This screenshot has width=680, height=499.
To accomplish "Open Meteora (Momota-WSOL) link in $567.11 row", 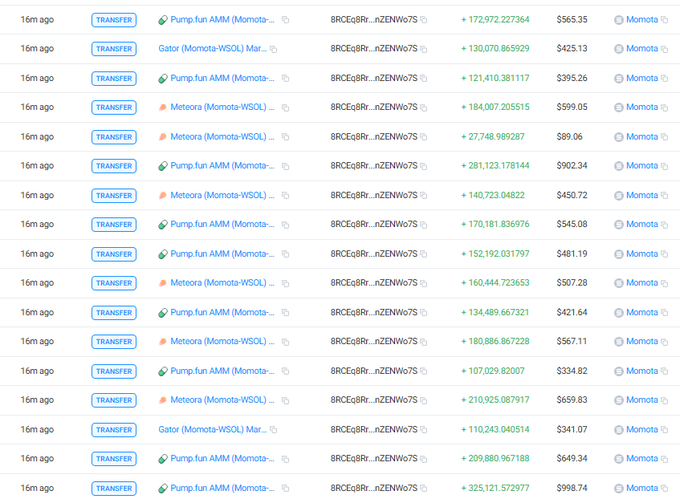I will point(222,341).
